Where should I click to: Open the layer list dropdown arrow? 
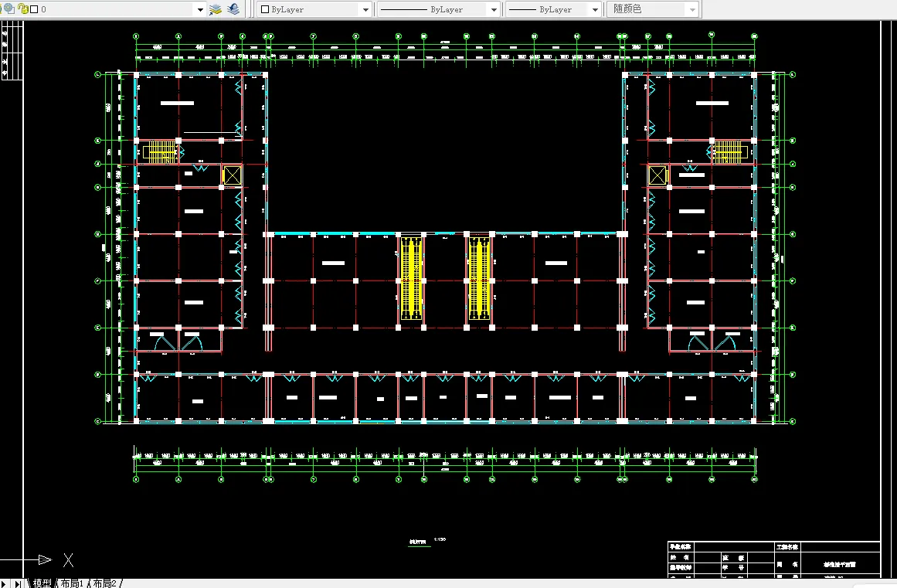point(199,9)
